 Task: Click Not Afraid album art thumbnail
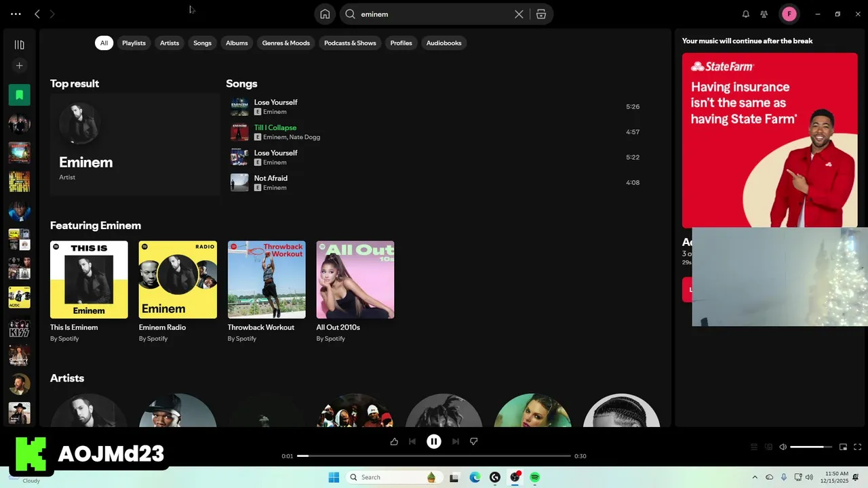[x=239, y=182]
